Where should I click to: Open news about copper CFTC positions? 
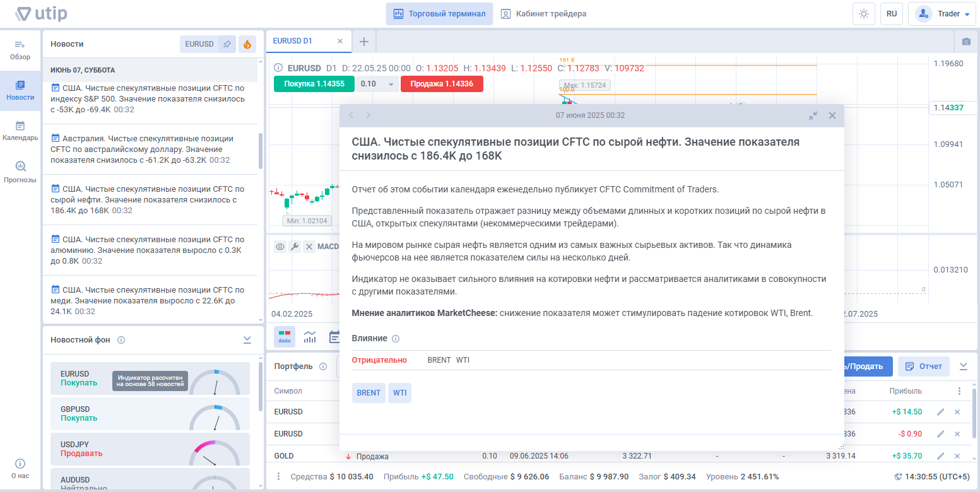[150, 300]
